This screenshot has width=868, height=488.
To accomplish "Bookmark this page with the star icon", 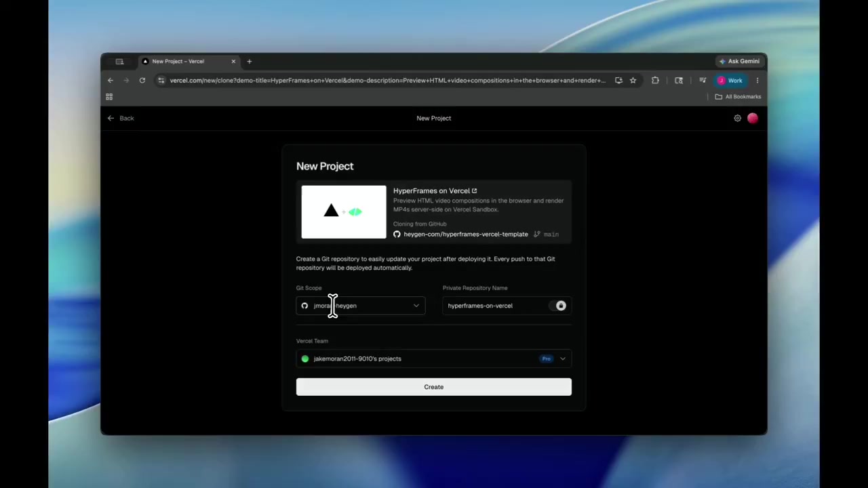I will 633,80.
